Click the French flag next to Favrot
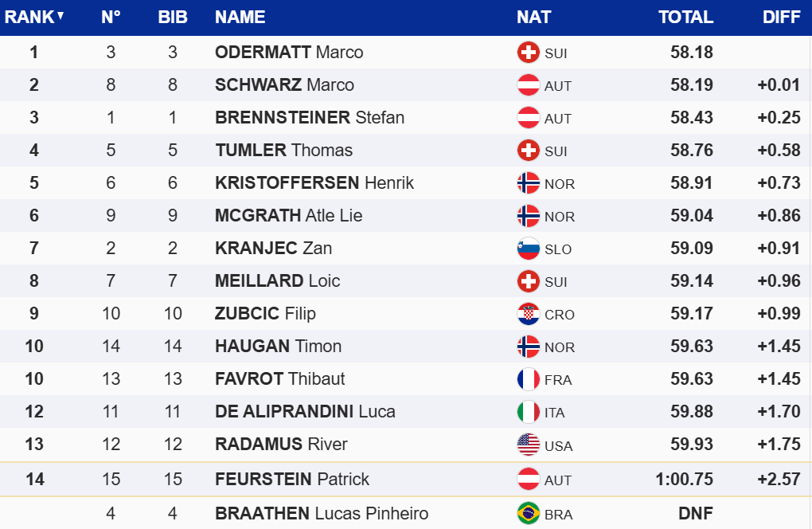 click(528, 379)
